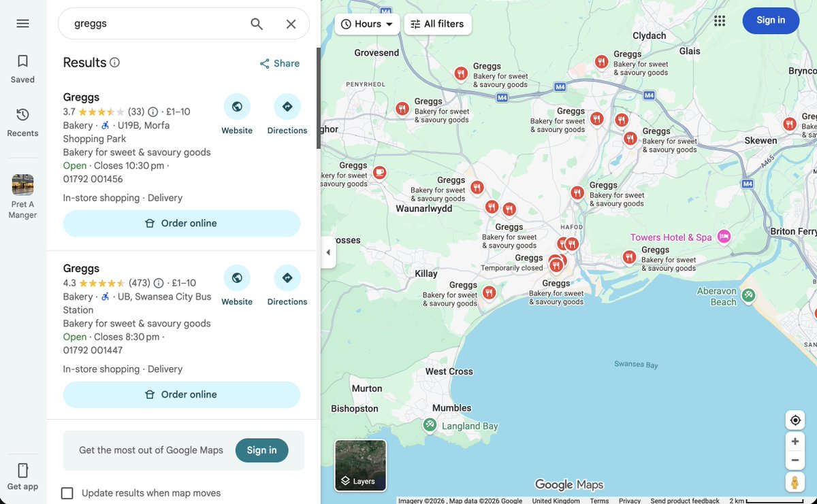Open the second Greggs result title
The width and height of the screenshot is (817, 504).
pyautogui.click(x=81, y=269)
